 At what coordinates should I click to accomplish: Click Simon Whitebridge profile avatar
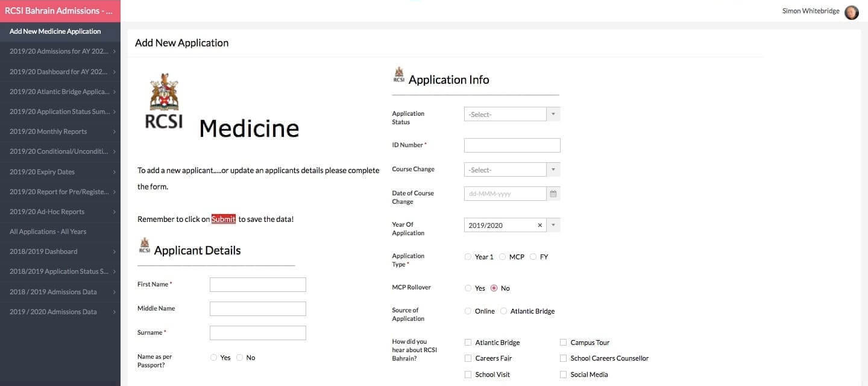851,12
